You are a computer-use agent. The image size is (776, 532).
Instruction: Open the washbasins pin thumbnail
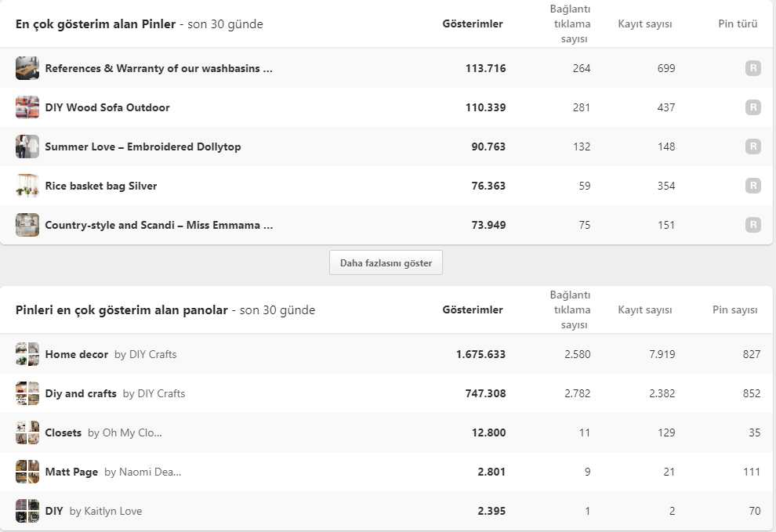[27, 68]
